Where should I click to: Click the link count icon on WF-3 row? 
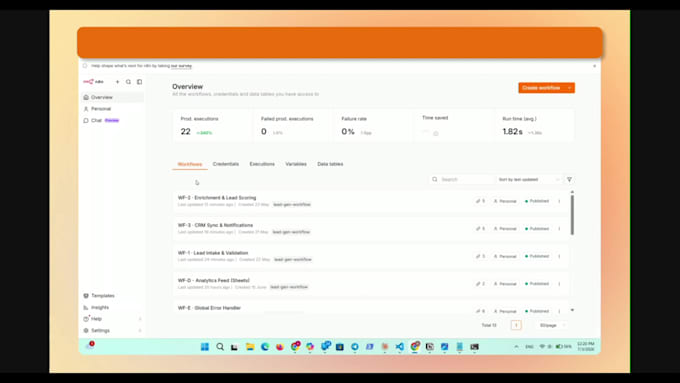pyautogui.click(x=481, y=229)
